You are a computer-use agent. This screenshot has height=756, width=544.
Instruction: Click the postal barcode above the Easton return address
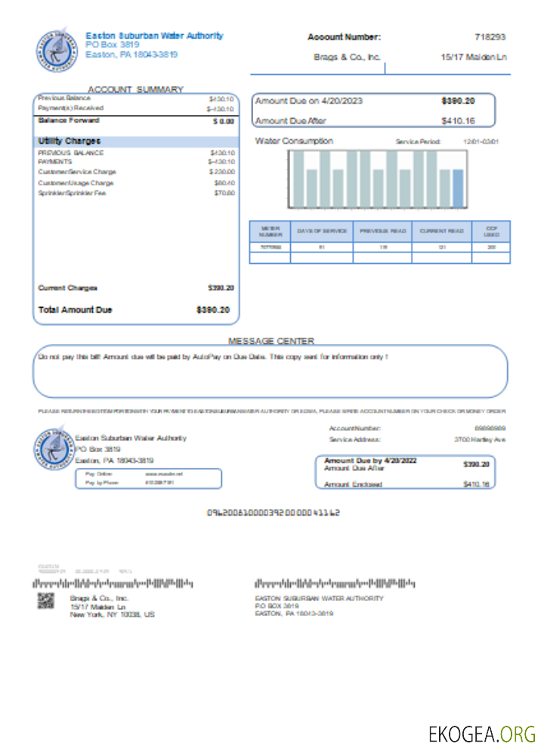point(336,584)
